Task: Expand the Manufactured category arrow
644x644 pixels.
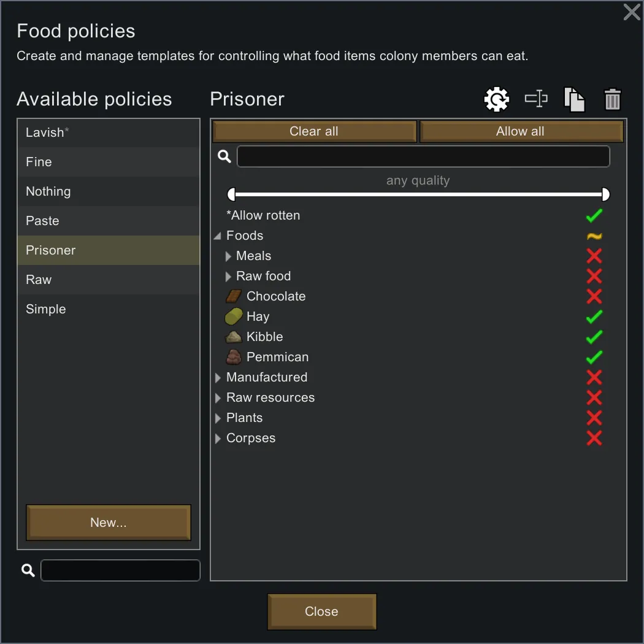Action: 218,378
